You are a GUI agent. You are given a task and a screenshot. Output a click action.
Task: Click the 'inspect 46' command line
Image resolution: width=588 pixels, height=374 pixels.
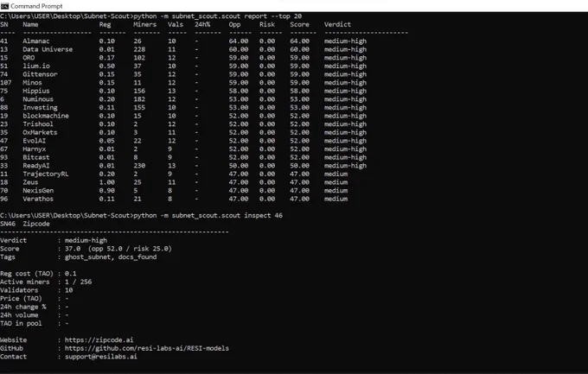click(208, 215)
